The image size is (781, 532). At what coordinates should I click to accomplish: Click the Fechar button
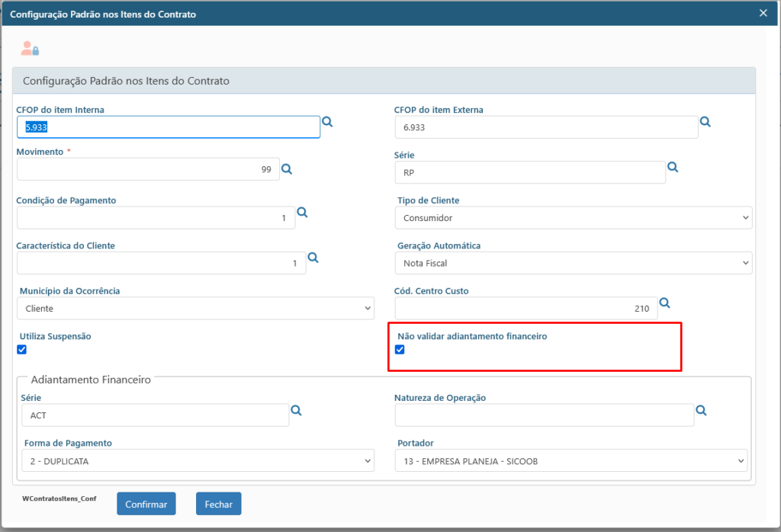[x=218, y=504]
